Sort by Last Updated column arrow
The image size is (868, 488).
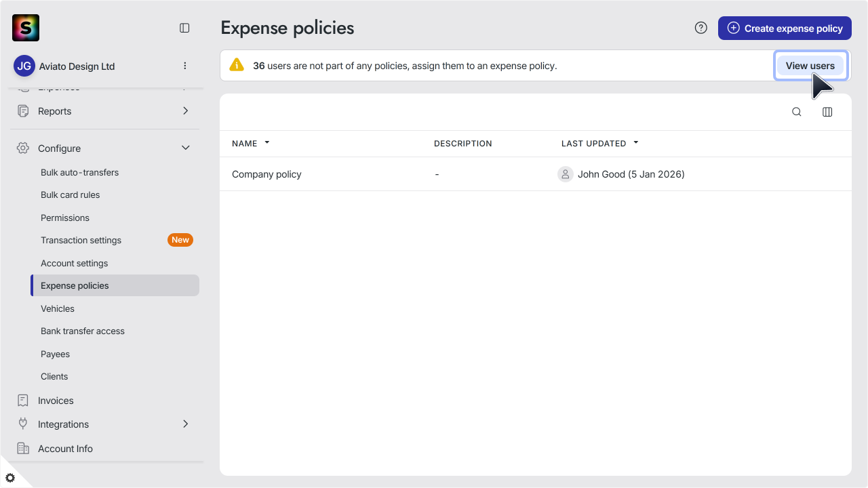click(x=636, y=143)
